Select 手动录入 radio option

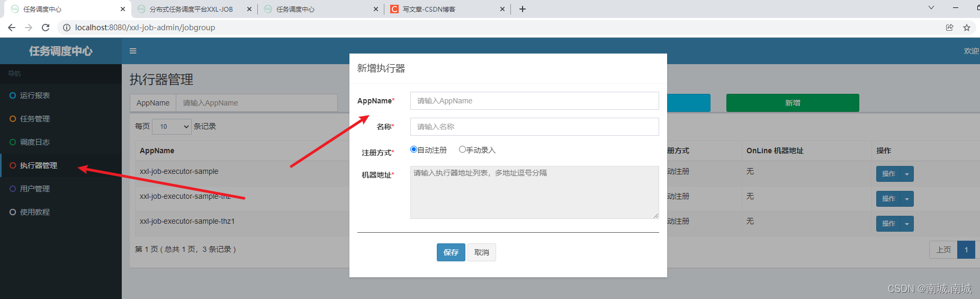pyautogui.click(x=462, y=149)
